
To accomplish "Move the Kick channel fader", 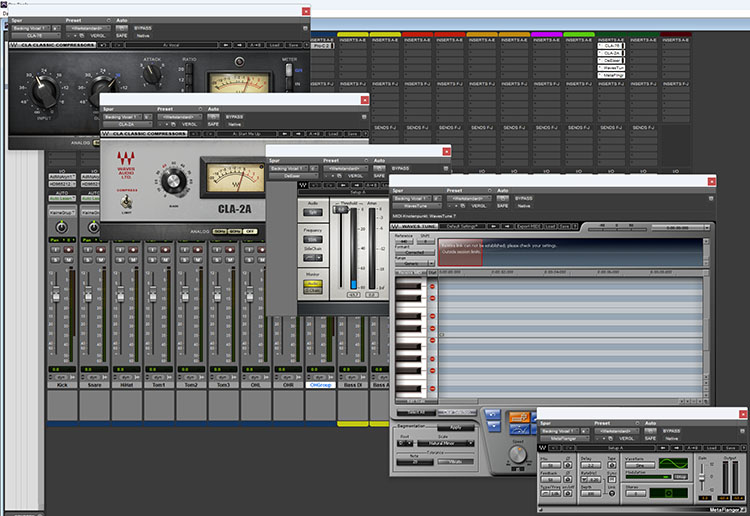I will pos(56,294).
